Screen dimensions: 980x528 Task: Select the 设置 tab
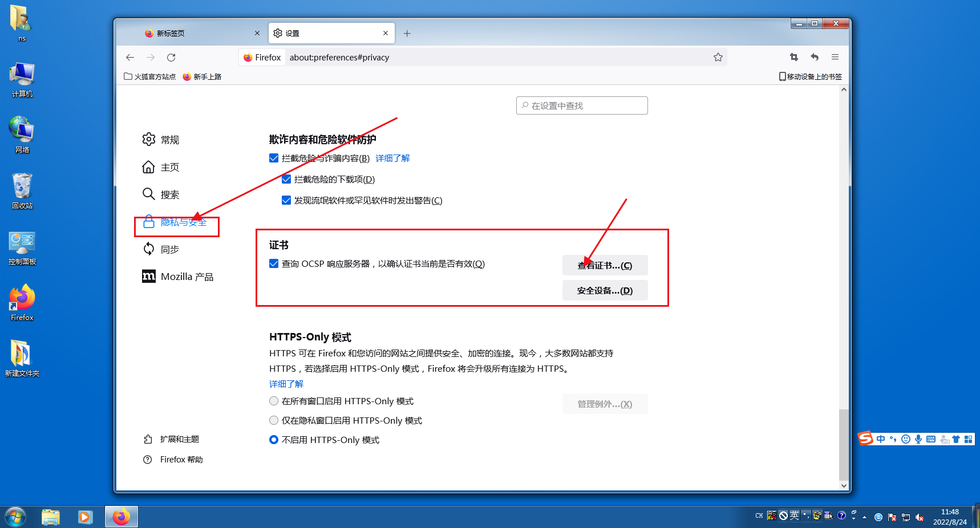tap(331, 33)
